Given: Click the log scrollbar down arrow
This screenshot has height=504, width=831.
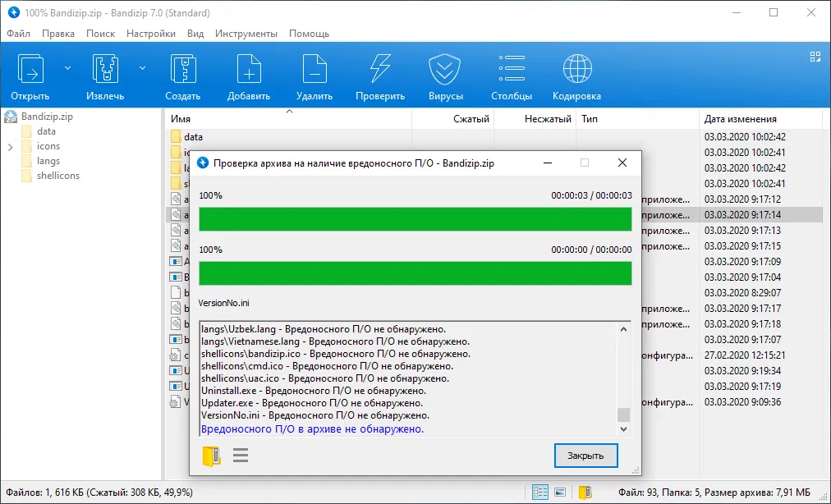Looking at the screenshot, I should (x=624, y=429).
